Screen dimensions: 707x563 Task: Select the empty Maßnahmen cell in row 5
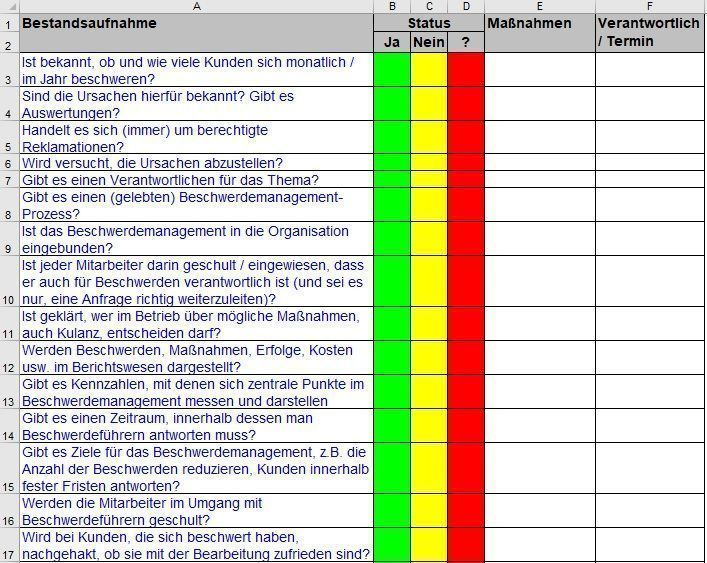539,138
